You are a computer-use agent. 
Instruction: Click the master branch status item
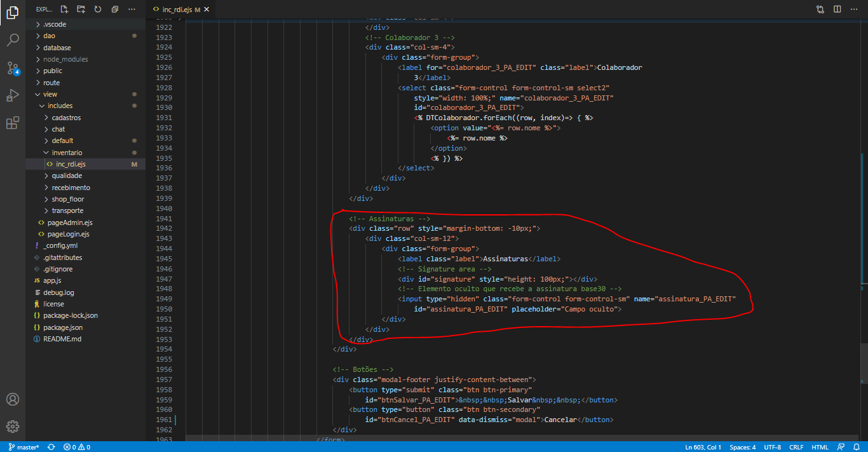click(24, 447)
